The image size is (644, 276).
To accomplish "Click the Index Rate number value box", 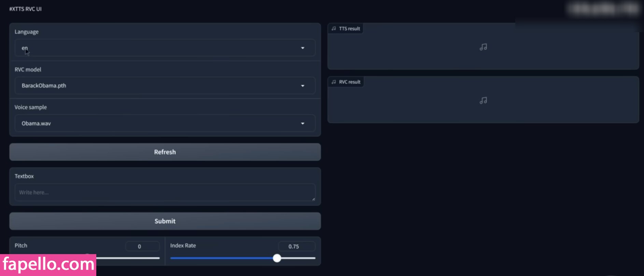I will (x=296, y=246).
